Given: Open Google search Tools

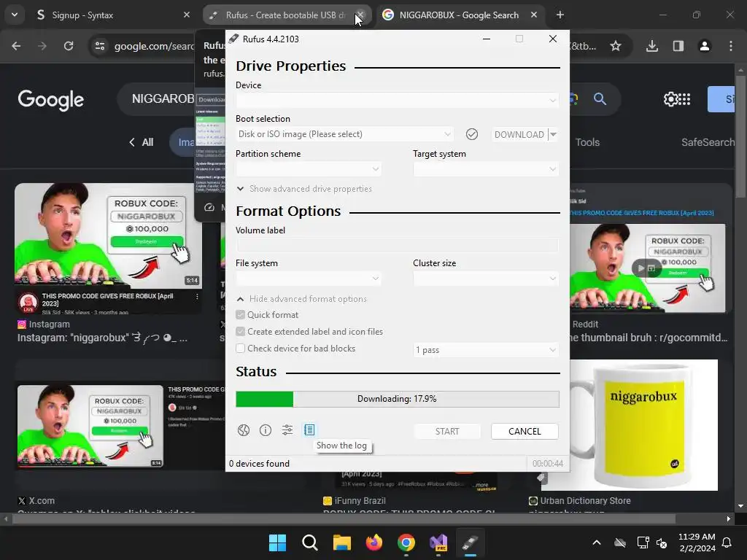Looking at the screenshot, I should pos(587,142).
